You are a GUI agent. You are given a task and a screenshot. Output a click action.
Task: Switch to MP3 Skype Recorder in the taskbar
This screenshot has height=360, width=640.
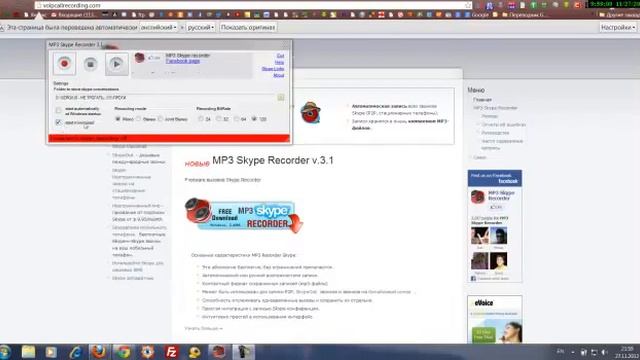tap(219, 352)
